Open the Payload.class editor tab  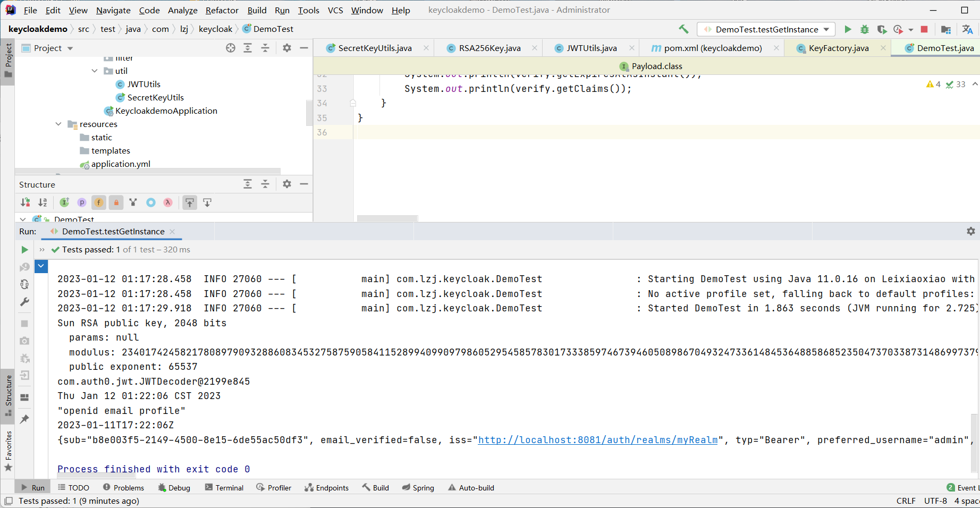pyautogui.click(x=651, y=66)
